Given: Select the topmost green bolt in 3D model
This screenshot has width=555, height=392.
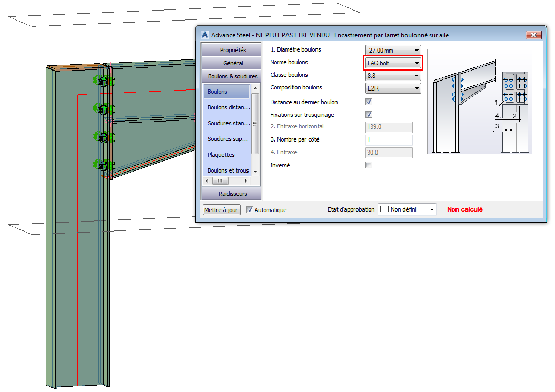Looking at the screenshot, I should tap(103, 82).
